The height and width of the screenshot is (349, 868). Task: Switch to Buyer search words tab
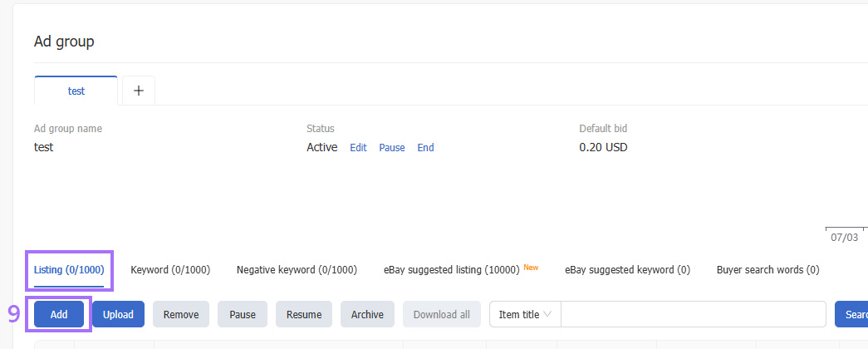(767, 270)
